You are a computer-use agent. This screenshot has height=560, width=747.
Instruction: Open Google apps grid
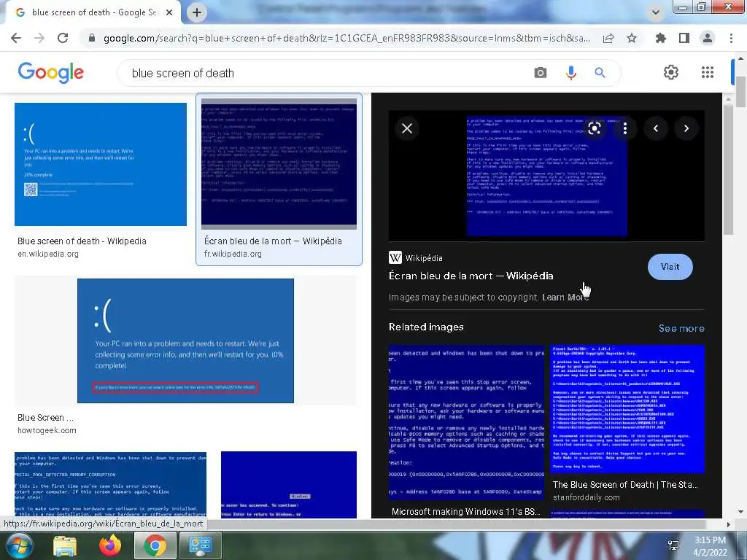(708, 72)
